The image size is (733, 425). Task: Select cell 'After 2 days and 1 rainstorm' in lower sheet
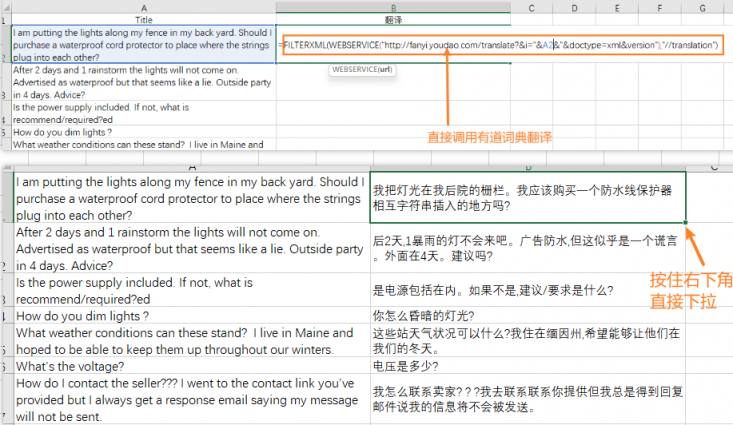(x=191, y=248)
